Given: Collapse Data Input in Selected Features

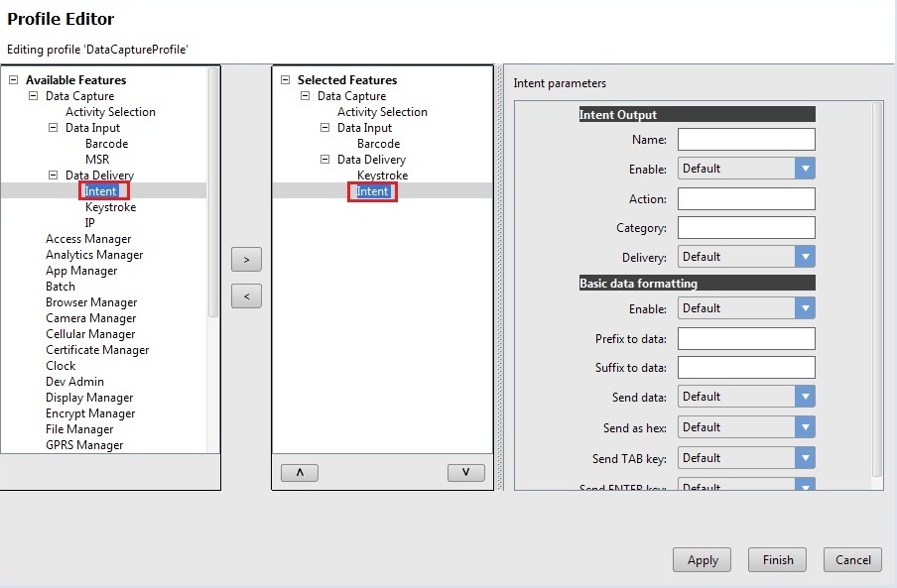Looking at the screenshot, I should click(x=324, y=128).
